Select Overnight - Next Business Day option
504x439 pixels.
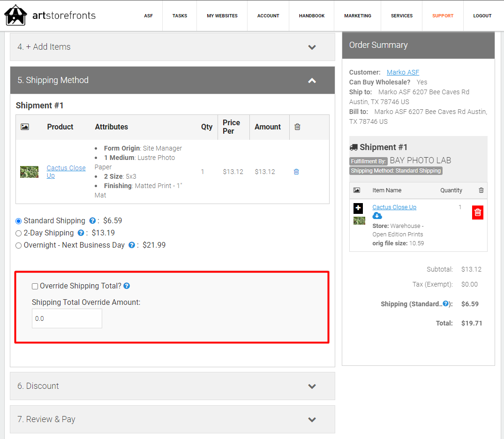point(19,245)
